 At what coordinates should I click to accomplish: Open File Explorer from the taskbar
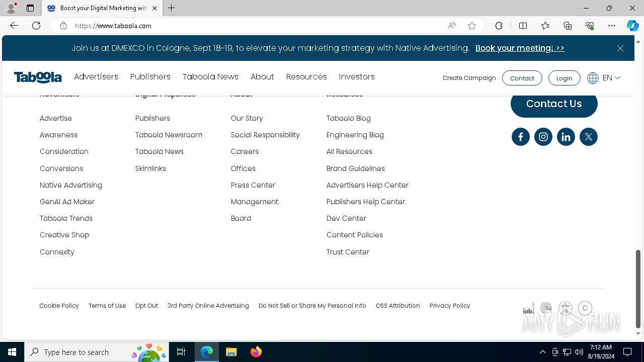(x=231, y=352)
